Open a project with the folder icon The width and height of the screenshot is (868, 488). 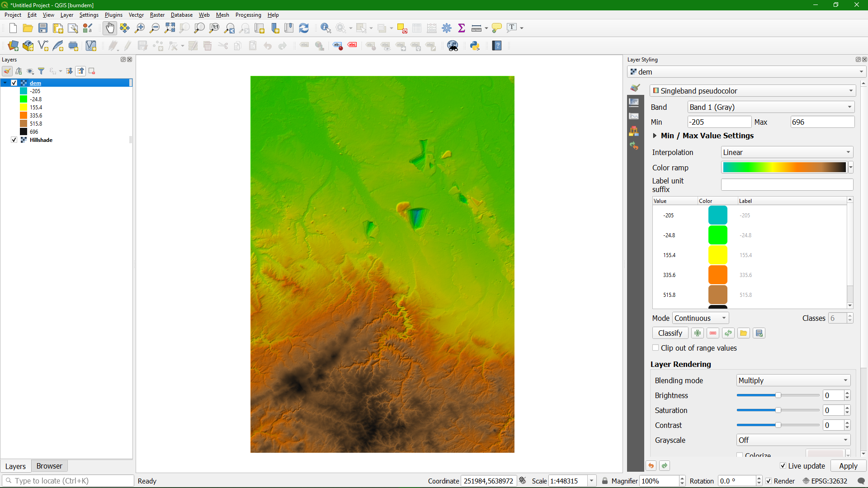coord(28,28)
